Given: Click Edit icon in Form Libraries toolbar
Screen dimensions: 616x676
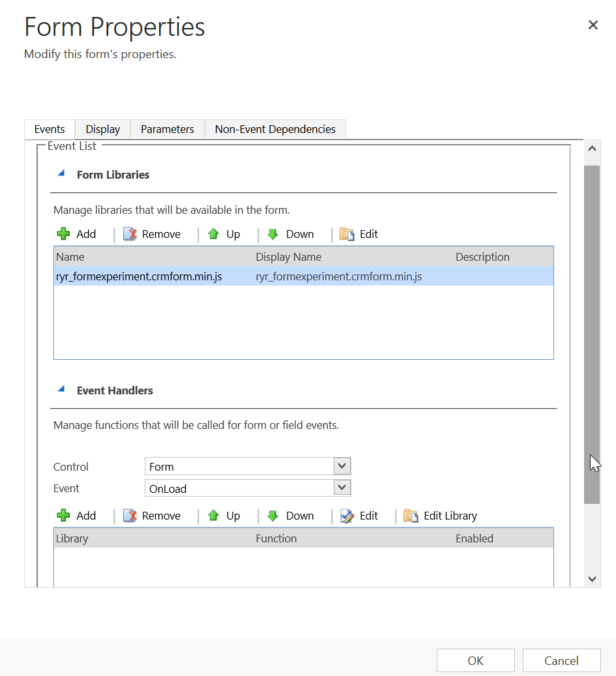Looking at the screenshot, I should coord(347,234).
